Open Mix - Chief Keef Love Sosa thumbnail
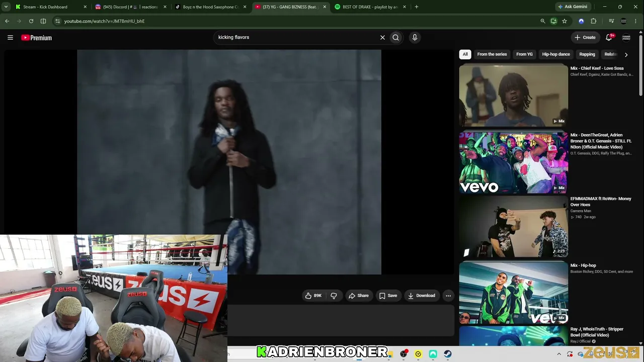The width and height of the screenshot is (644, 362). pos(513,96)
